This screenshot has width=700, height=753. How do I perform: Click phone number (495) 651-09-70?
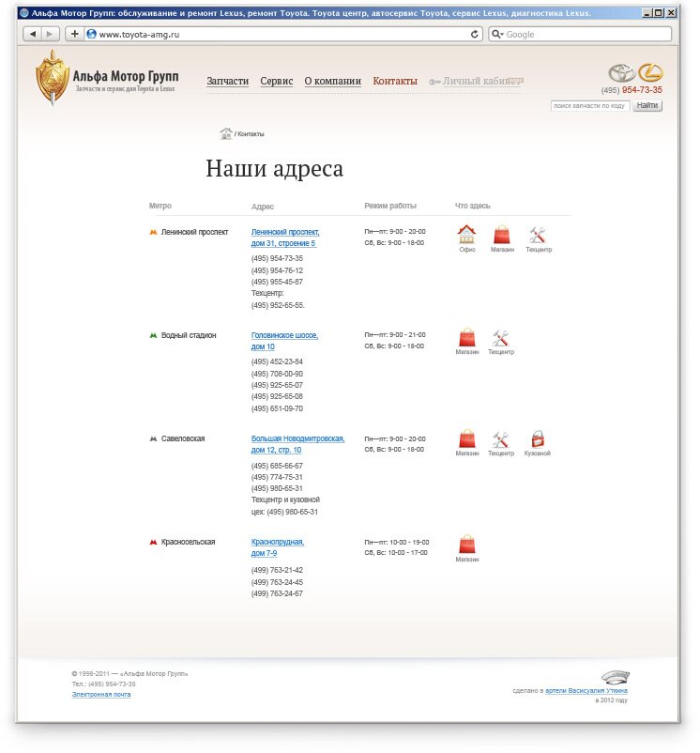click(277, 408)
